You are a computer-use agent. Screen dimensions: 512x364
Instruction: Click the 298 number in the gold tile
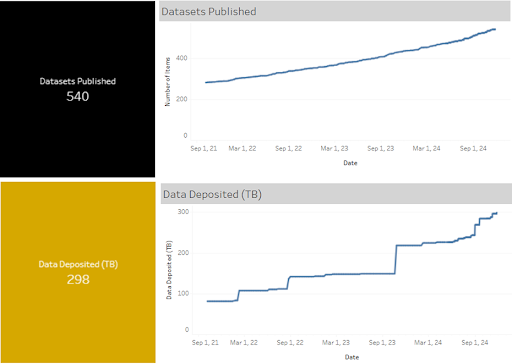click(x=78, y=280)
